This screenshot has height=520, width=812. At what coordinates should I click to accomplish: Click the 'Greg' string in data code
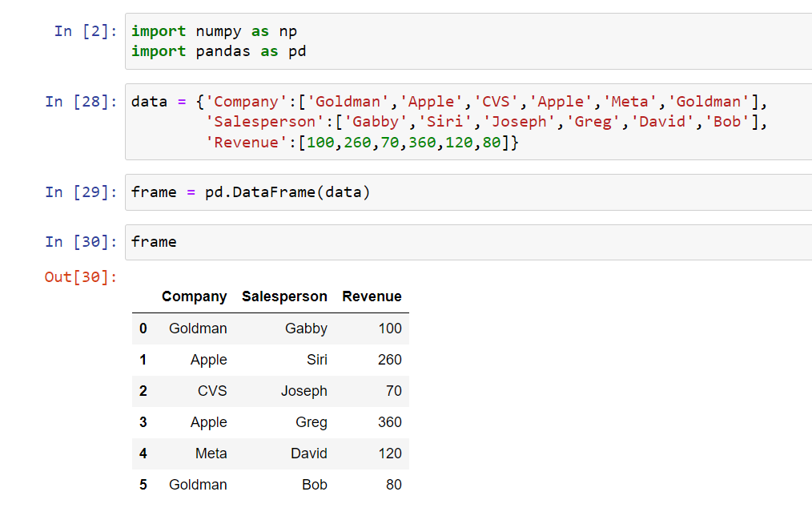coord(593,122)
